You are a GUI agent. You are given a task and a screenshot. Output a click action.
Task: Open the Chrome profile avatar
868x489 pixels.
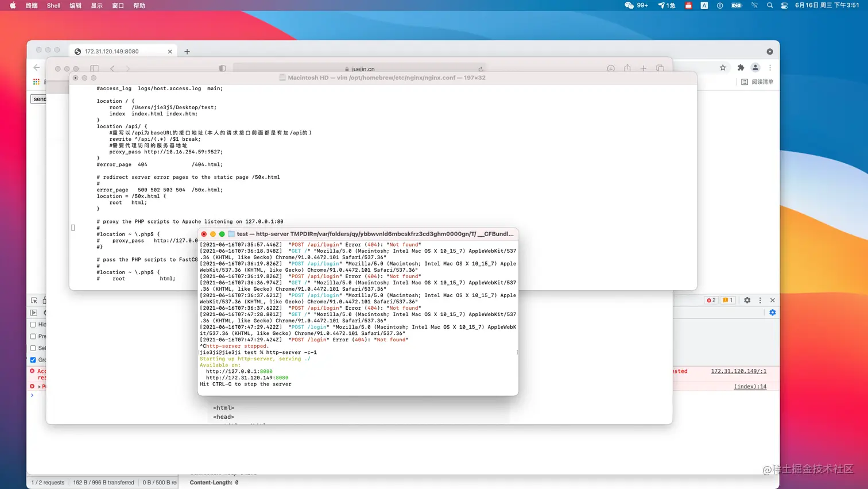pyautogui.click(x=755, y=67)
